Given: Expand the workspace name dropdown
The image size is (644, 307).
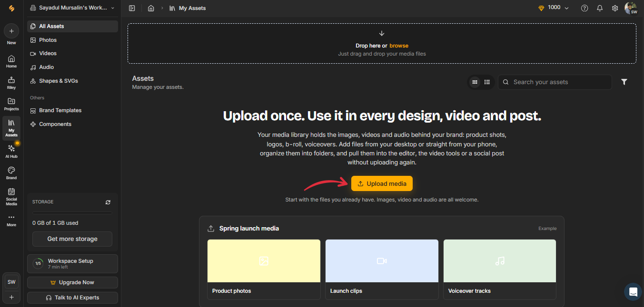Looking at the screenshot, I should click(72, 8).
